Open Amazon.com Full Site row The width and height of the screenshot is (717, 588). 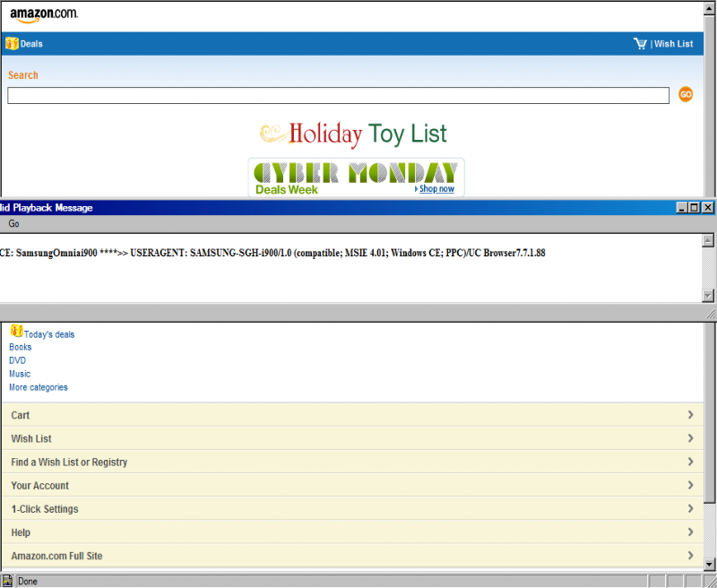352,556
